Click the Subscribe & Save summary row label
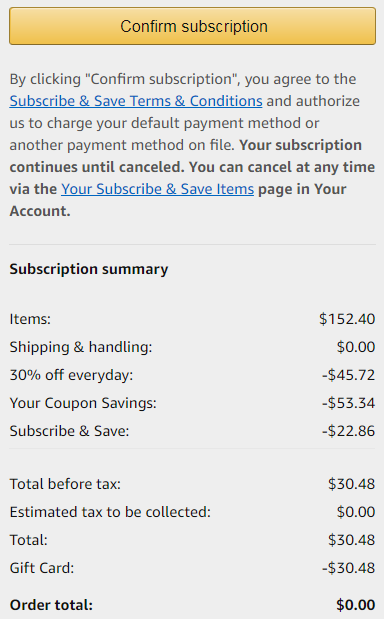Screen dimensions: 387x622 pyautogui.click(x=69, y=431)
